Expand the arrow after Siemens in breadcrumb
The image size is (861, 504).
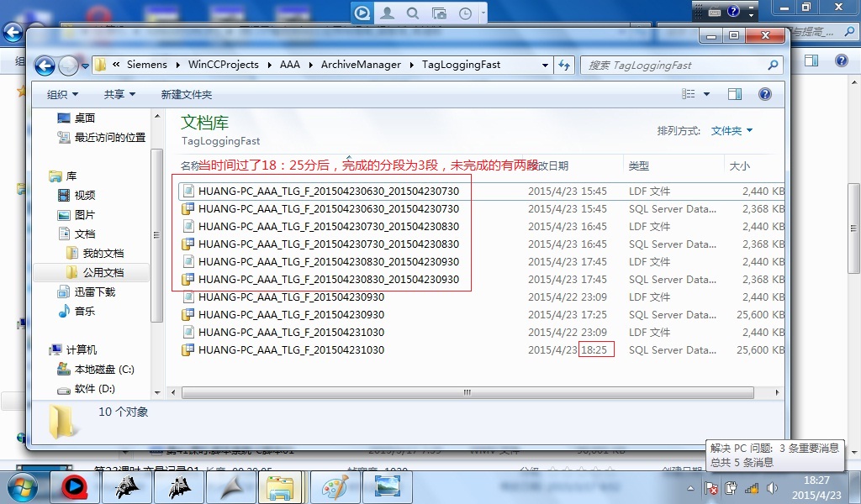[178, 65]
